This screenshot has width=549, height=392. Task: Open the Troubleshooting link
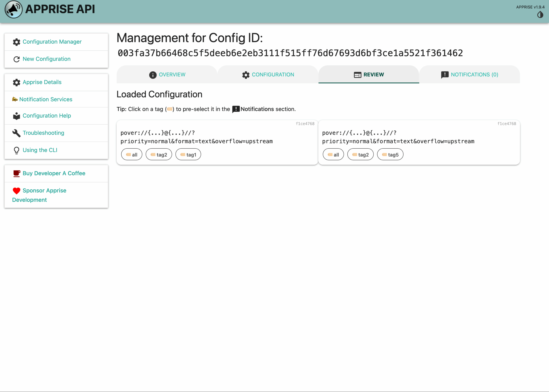pos(43,133)
